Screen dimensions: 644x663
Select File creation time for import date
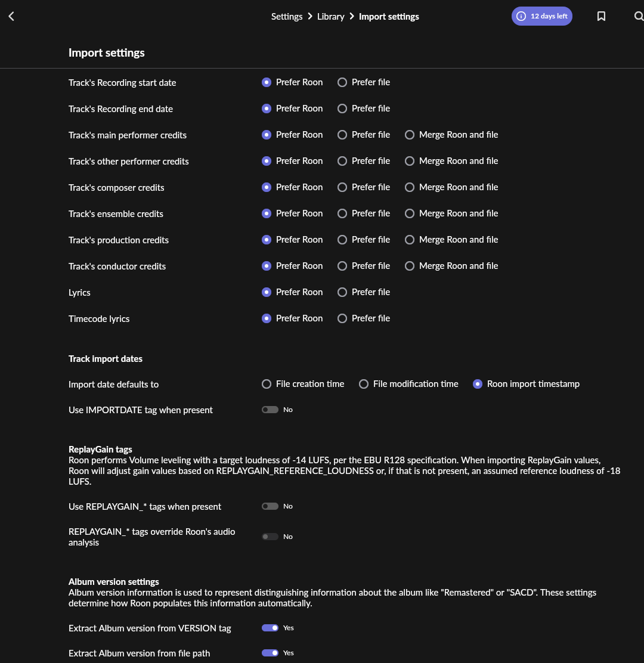pyautogui.click(x=267, y=384)
